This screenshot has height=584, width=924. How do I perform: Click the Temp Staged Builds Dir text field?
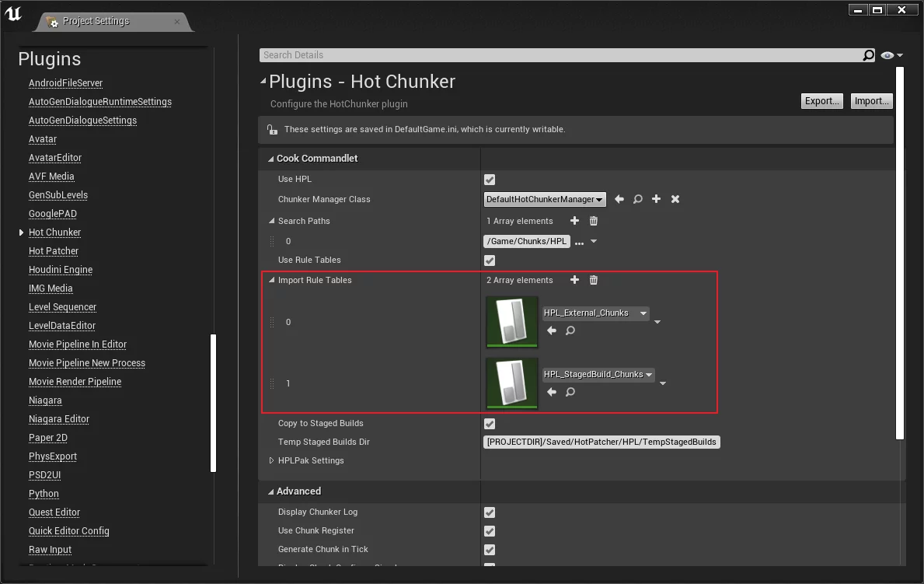click(x=601, y=442)
